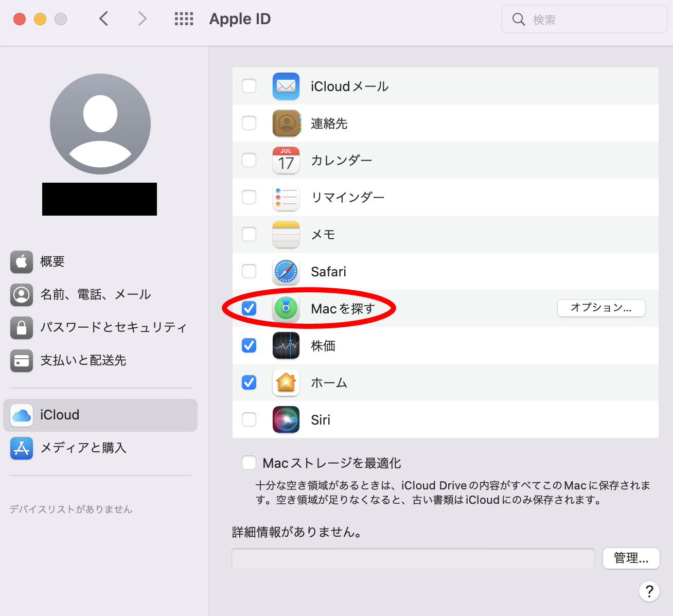Open パスワードとセキュリティ sidebar section
The height and width of the screenshot is (616, 673).
100,328
